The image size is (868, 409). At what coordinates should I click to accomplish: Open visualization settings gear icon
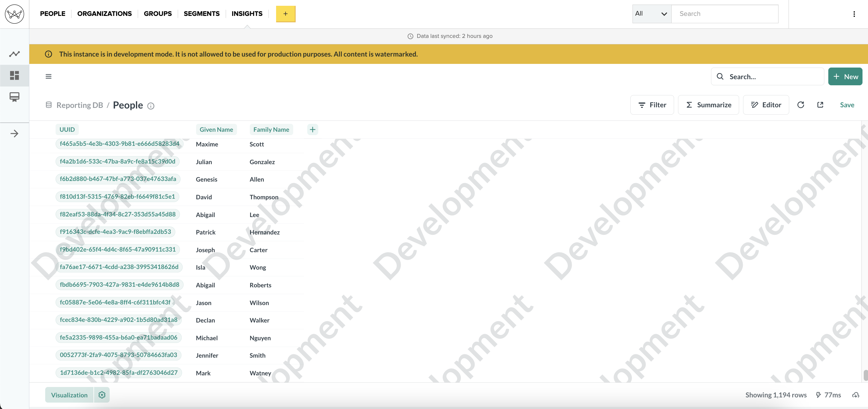pos(102,395)
